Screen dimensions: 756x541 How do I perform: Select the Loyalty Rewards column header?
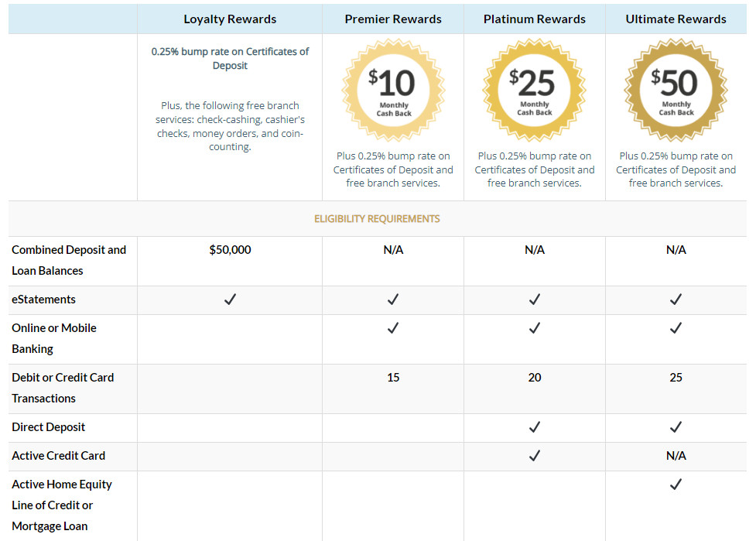pos(230,19)
